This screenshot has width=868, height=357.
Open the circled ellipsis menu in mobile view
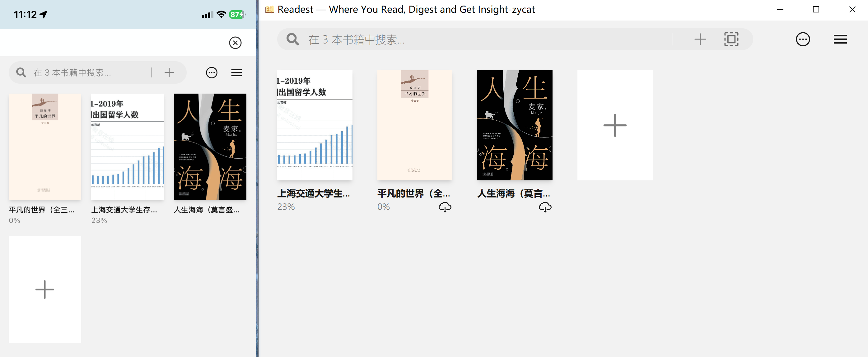pyautogui.click(x=212, y=72)
